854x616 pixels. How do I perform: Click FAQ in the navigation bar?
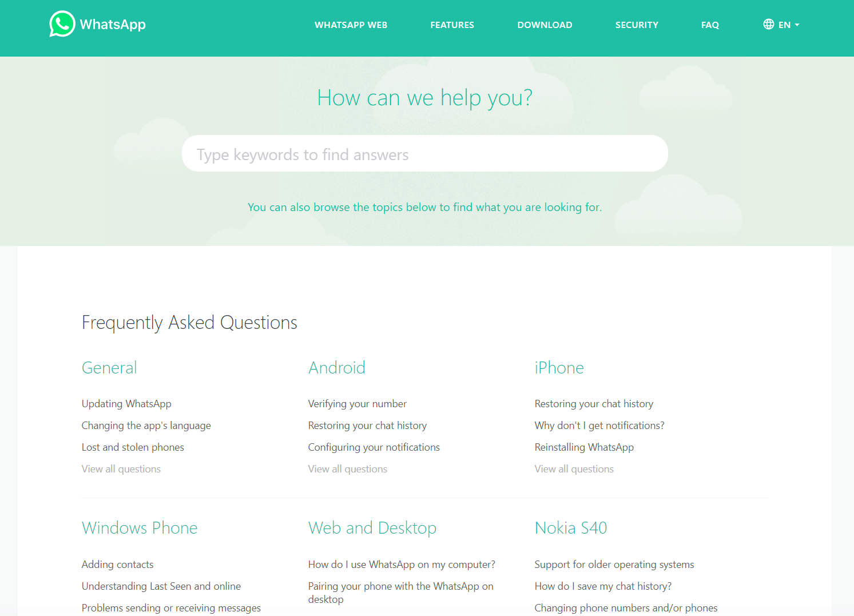coord(710,25)
